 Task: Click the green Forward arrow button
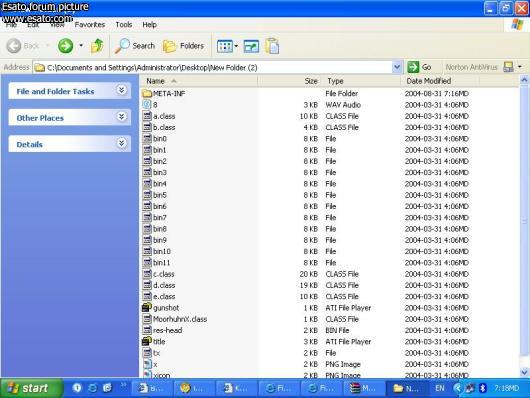pyautogui.click(x=65, y=46)
